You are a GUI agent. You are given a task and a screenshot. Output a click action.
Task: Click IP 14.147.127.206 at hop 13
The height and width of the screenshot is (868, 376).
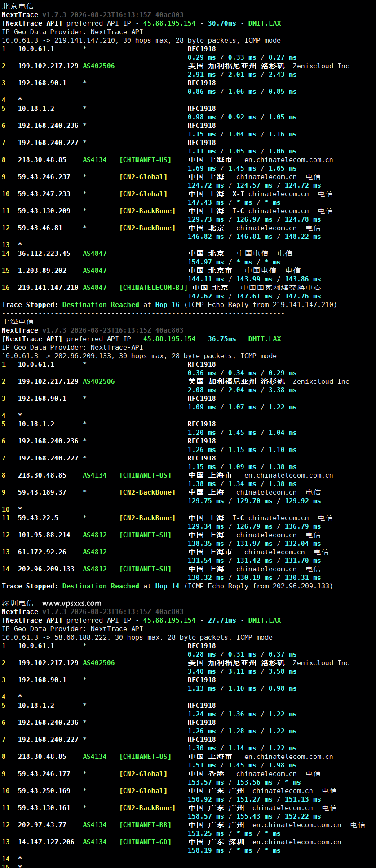coord(46,842)
